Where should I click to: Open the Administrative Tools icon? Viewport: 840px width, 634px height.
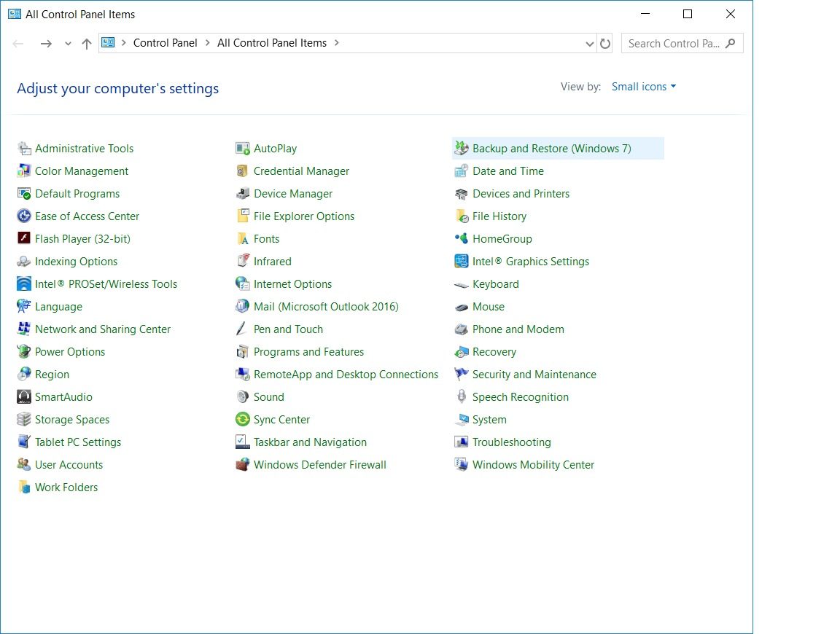coord(24,149)
